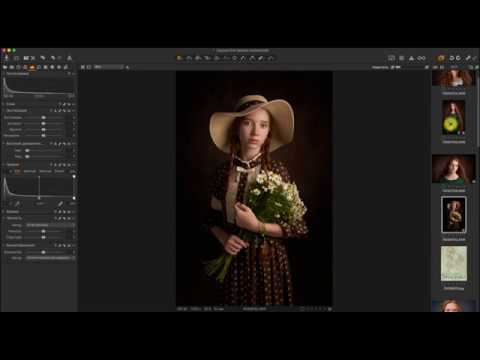Screen dimensions: 480x360
Task: Select thumbnail with yellow-green circle
Action: tap(454, 118)
